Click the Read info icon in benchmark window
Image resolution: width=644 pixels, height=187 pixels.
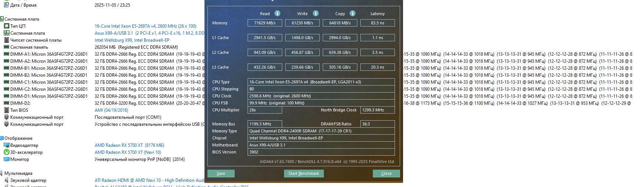[x=277, y=13]
